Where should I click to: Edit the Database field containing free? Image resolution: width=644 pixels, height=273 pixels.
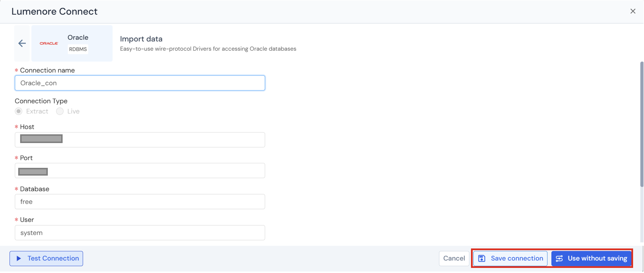coord(140,202)
